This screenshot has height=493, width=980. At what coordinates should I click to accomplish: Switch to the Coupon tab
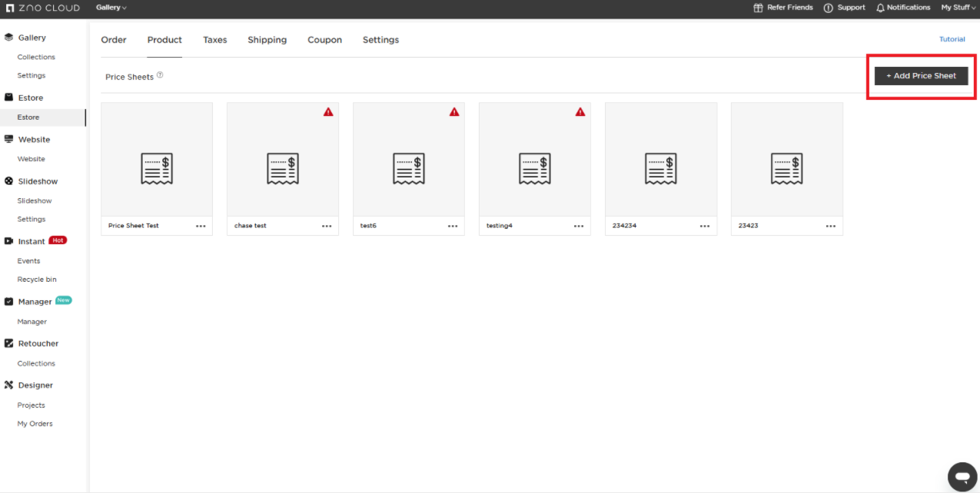(x=324, y=40)
